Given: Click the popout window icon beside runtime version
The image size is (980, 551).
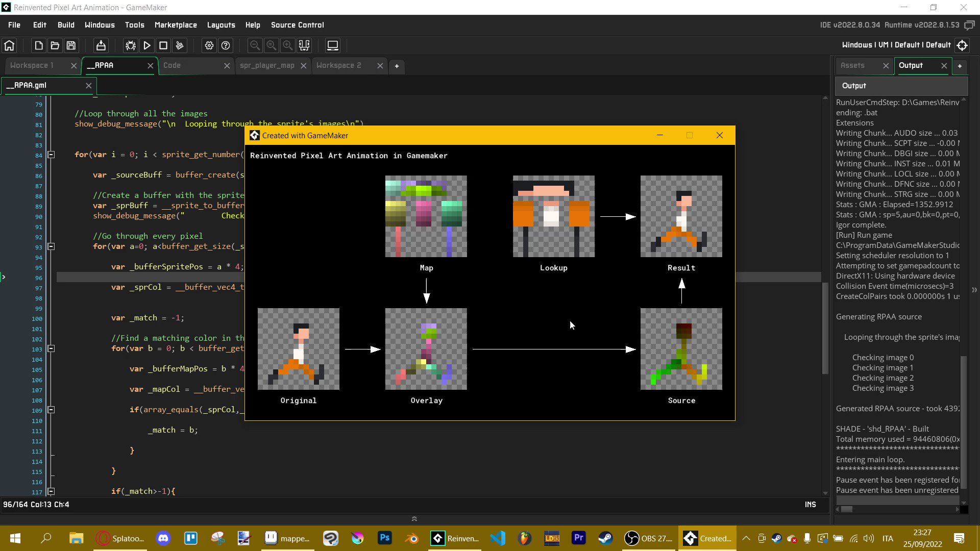Looking at the screenshot, I should point(969,25).
